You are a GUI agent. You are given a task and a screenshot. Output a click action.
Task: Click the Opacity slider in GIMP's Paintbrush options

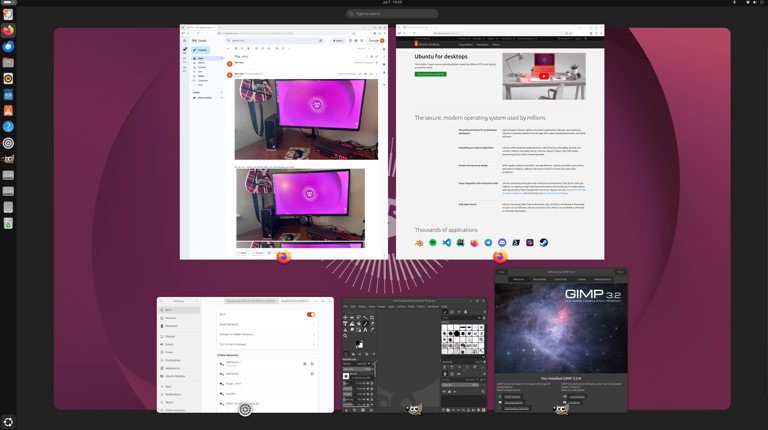(357, 369)
